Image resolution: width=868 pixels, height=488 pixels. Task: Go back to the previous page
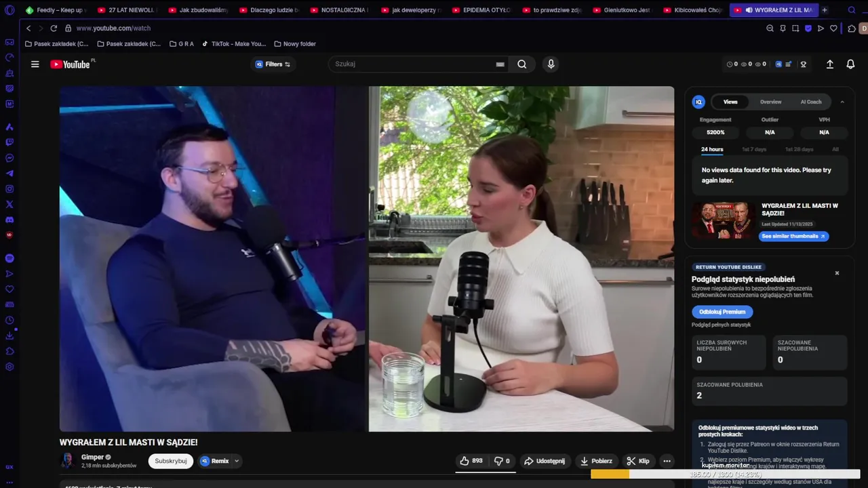coord(28,28)
